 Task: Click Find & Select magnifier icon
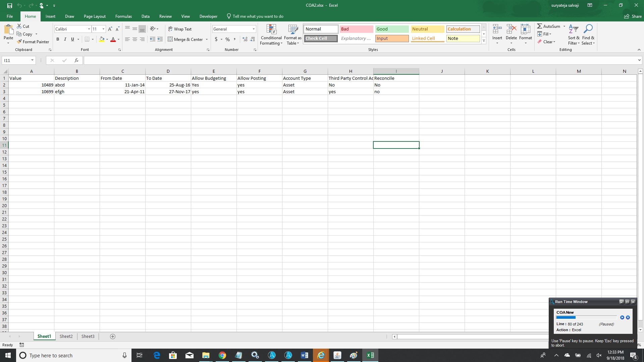(x=588, y=29)
